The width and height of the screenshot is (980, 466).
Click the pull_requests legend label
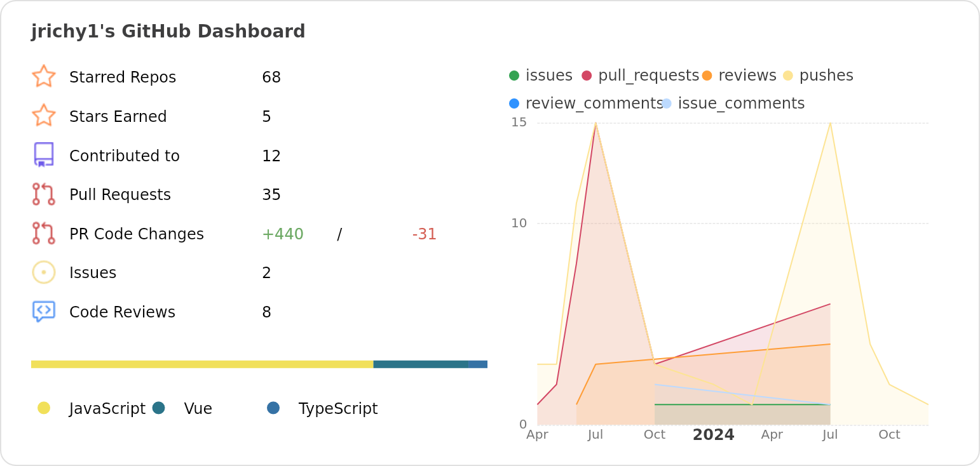coord(648,76)
